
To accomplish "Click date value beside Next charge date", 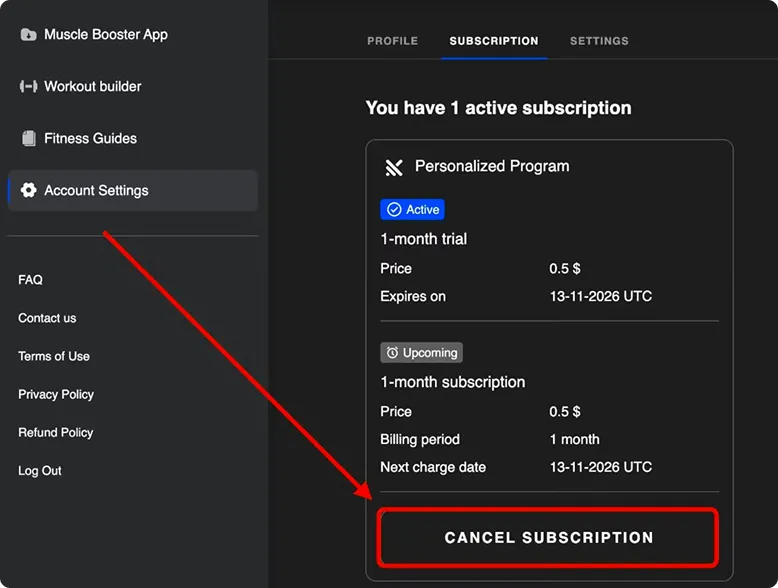I will pyautogui.click(x=600, y=467).
